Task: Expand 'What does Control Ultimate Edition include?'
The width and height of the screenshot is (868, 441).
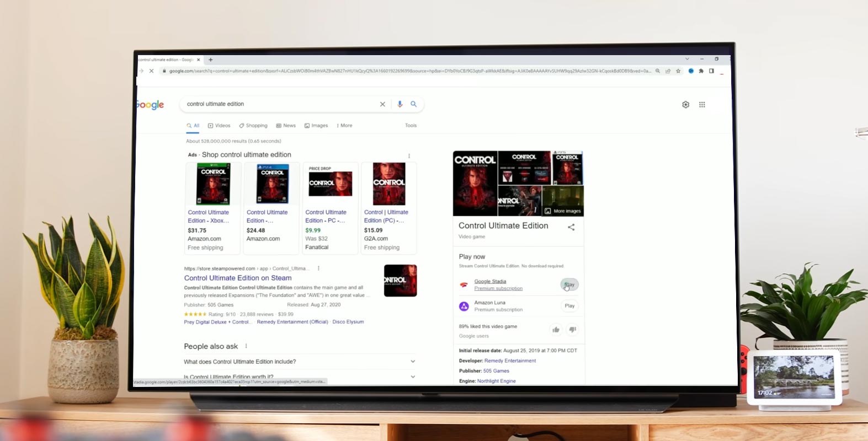Action: (x=413, y=362)
